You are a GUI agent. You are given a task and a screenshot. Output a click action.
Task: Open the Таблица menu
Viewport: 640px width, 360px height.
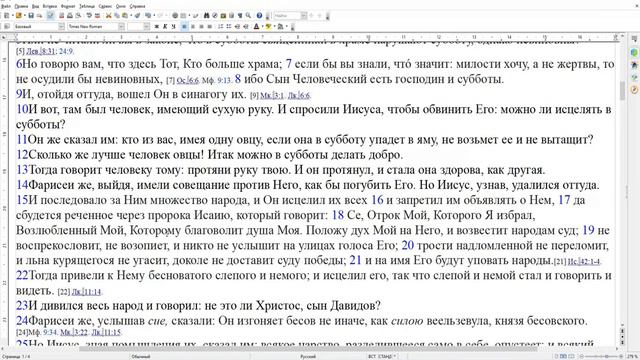87,6
